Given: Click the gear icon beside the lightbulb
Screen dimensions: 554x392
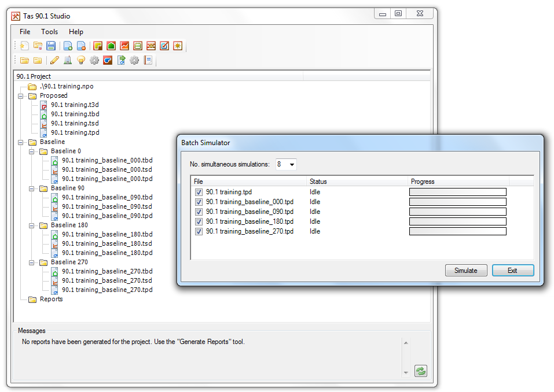Looking at the screenshot, I should (x=94, y=60).
